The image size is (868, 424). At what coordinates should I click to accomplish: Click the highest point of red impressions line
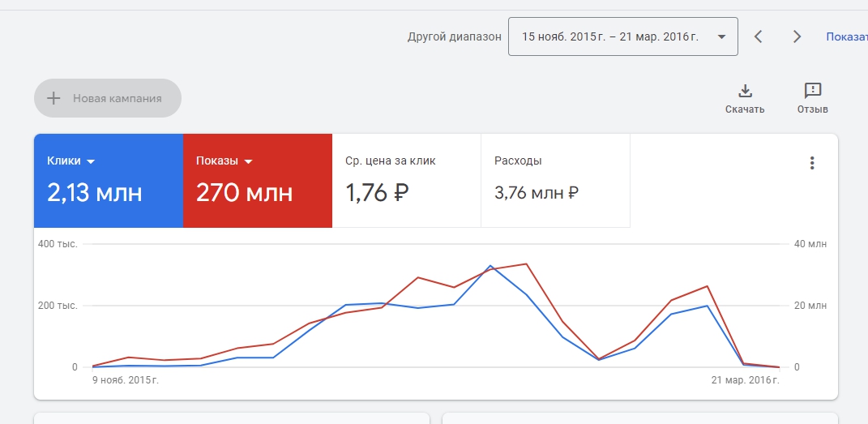(x=527, y=263)
